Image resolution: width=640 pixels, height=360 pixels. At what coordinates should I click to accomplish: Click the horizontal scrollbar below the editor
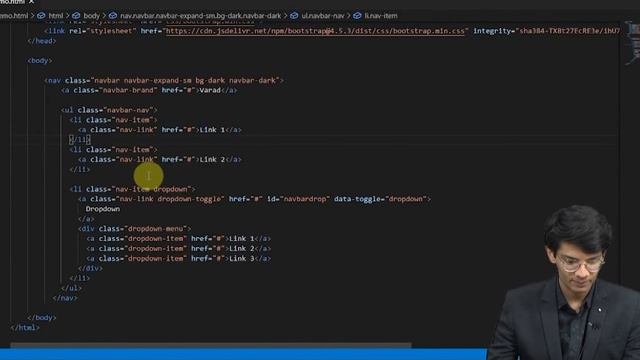click(211, 345)
